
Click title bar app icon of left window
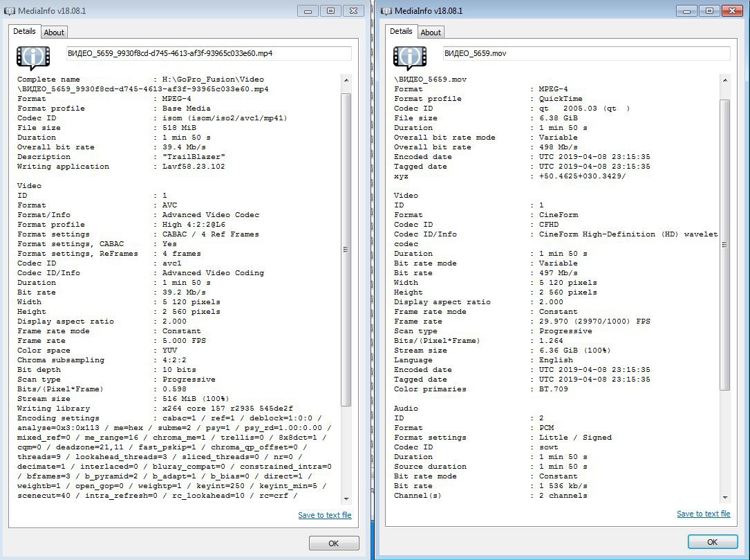[x=10, y=10]
